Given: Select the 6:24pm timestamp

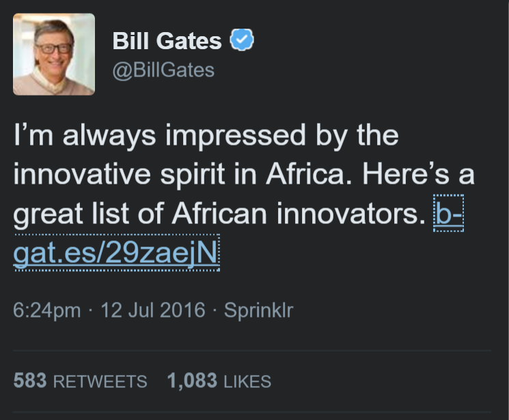Looking at the screenshot, I should click(46, 310).
